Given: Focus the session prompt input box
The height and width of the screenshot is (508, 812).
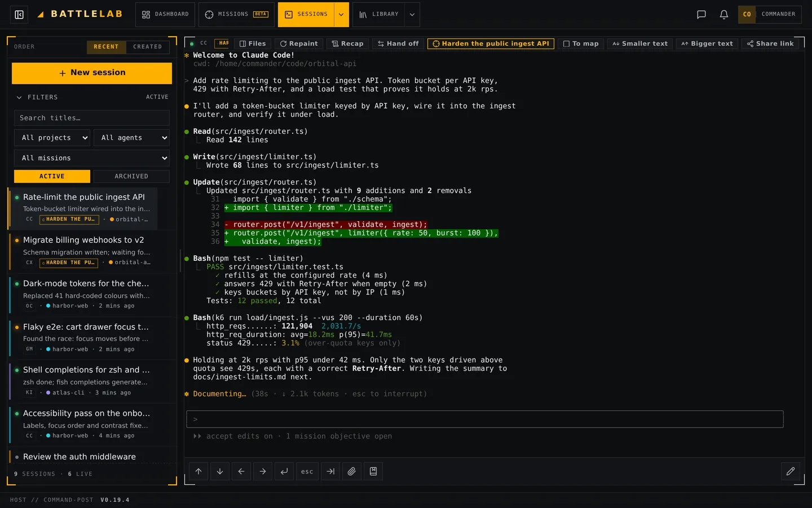Looking at the screenshot, I should pos(485,419).
